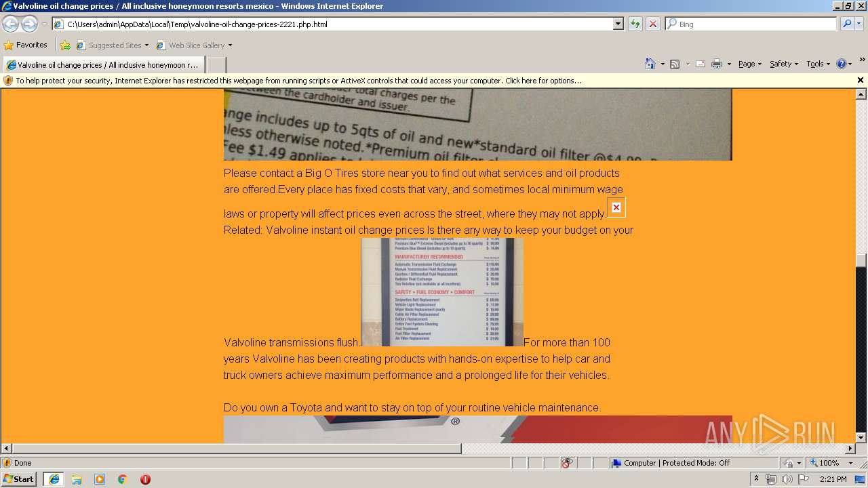
Task: Open Windows Explorer folder taskbar icon
Action: pos(77,479)
